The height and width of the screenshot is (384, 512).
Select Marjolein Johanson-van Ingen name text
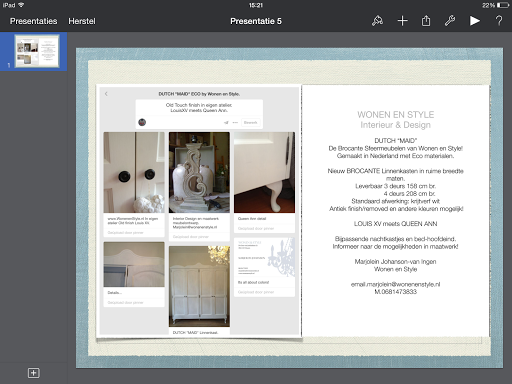click(396, 262)
